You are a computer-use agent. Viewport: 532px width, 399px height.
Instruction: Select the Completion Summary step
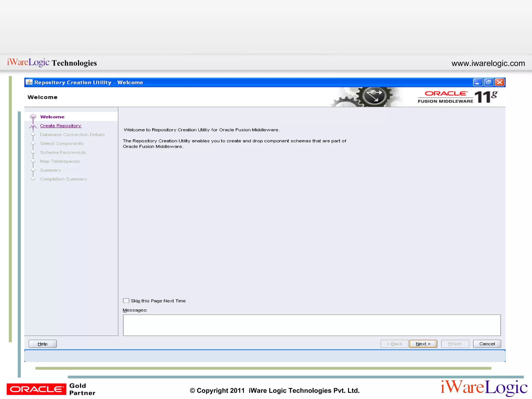pyautogui.click(x=63, y=179)
